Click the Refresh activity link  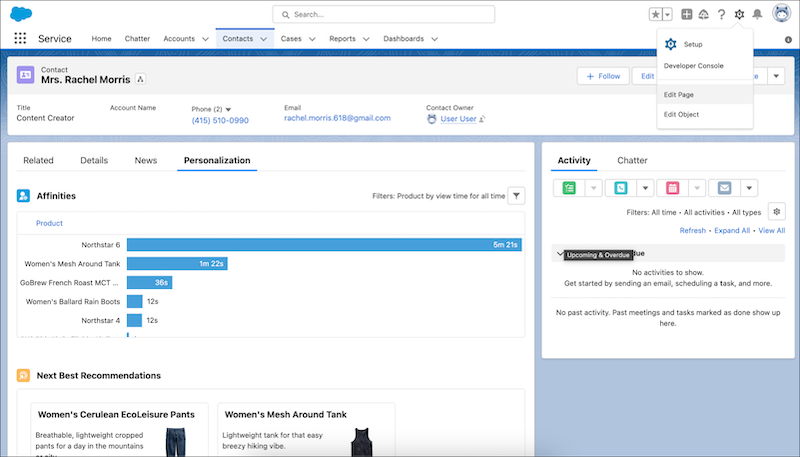click(x=692, y=231)
